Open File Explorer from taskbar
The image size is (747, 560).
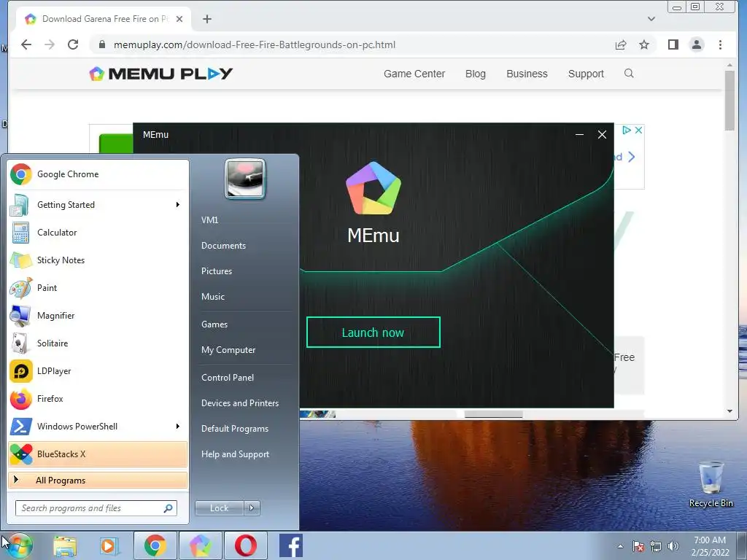(x=65, y=545)
